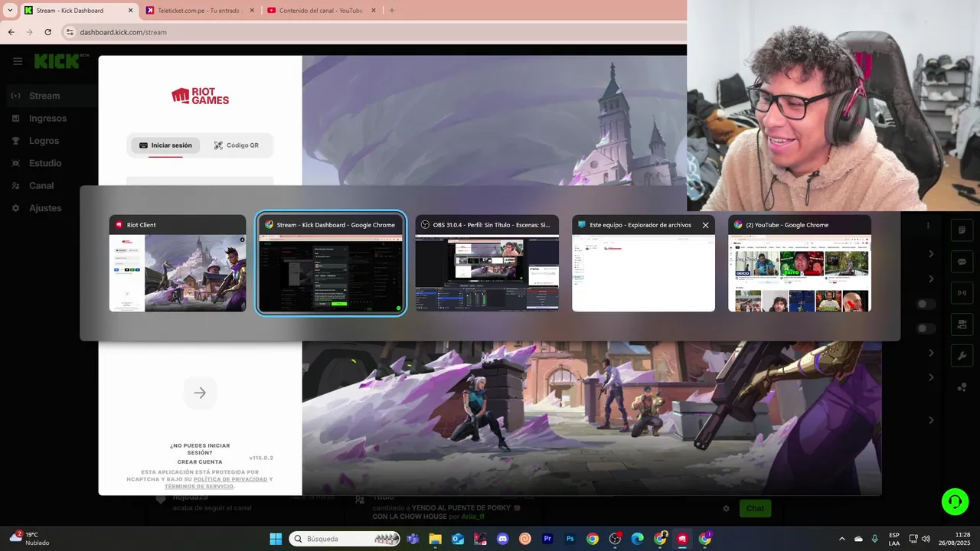Open Chrome tab search dropdown
The width and height of the screenshot is (980, 551).
pos(10,11)
